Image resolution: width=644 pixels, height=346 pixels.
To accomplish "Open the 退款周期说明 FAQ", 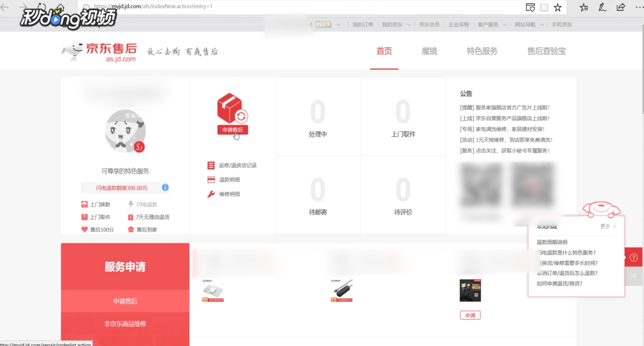I will 552,242.
